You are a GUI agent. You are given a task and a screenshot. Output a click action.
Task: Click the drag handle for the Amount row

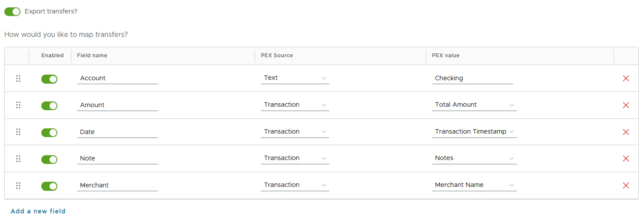coord(18,105)
